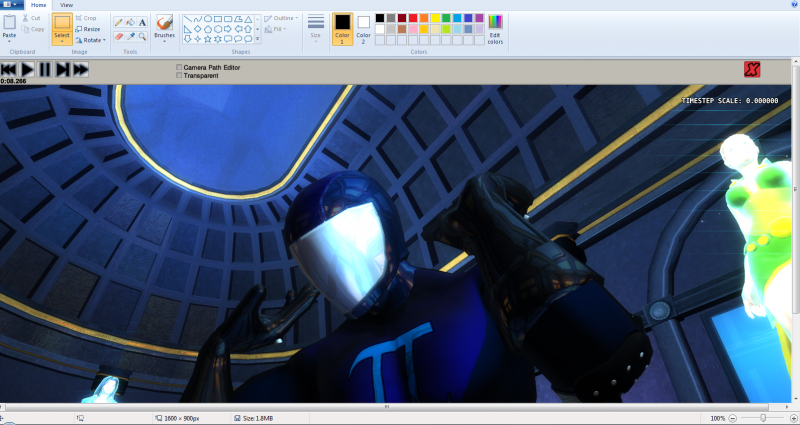Viewport: 800px width, 425px height.
Task: Click the fast-forward playback button
Action: click(x=81, y=69)
